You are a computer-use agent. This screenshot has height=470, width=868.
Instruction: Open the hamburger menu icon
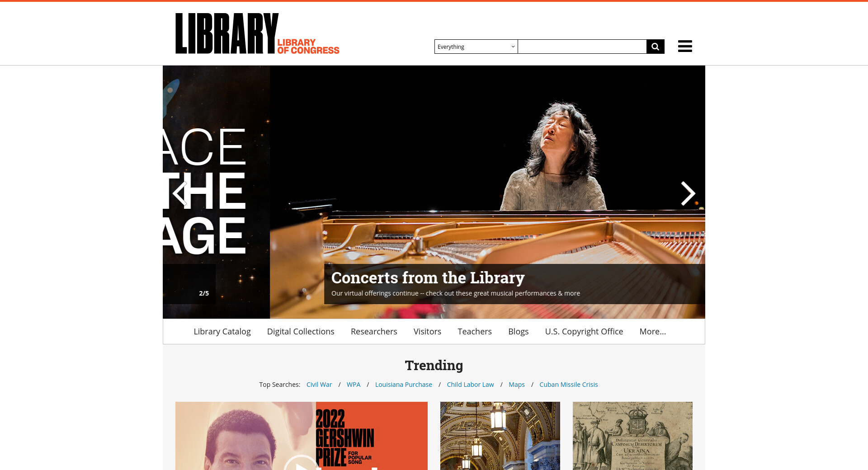(685, 46)
